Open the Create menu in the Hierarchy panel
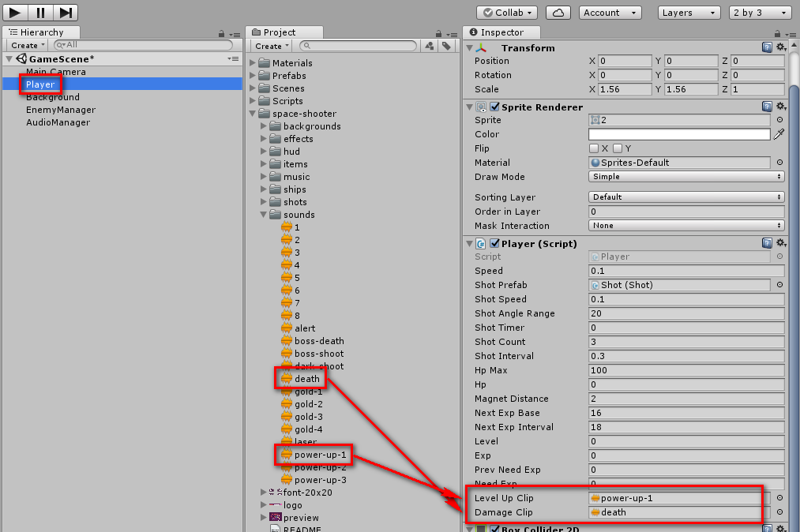Viewport: 800px width, 532px height. [x=26, y=45]
